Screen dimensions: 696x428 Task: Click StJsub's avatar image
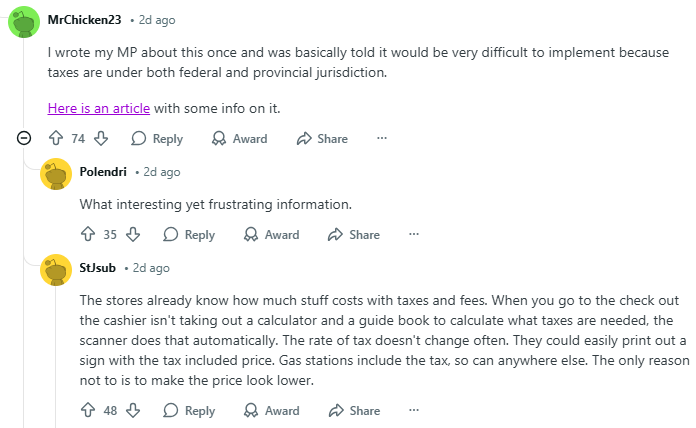(55, 270)
